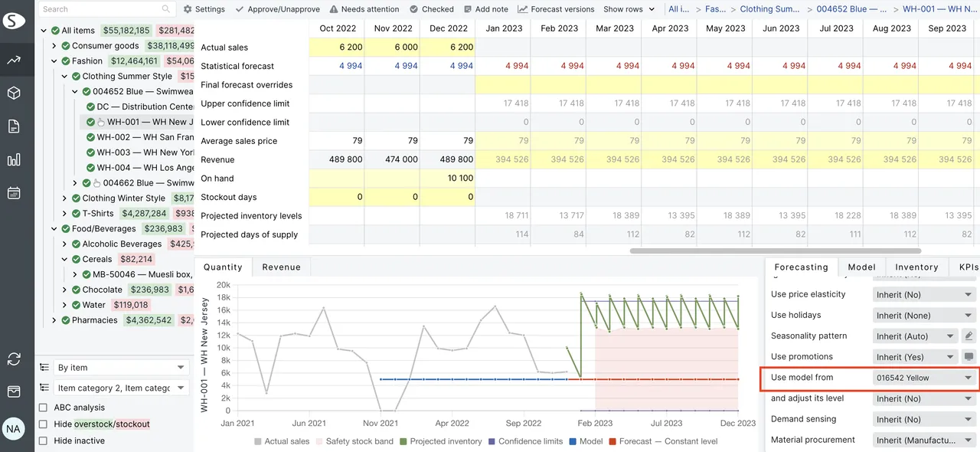Open the calendar icon in the sidebar

pos(14,193)
